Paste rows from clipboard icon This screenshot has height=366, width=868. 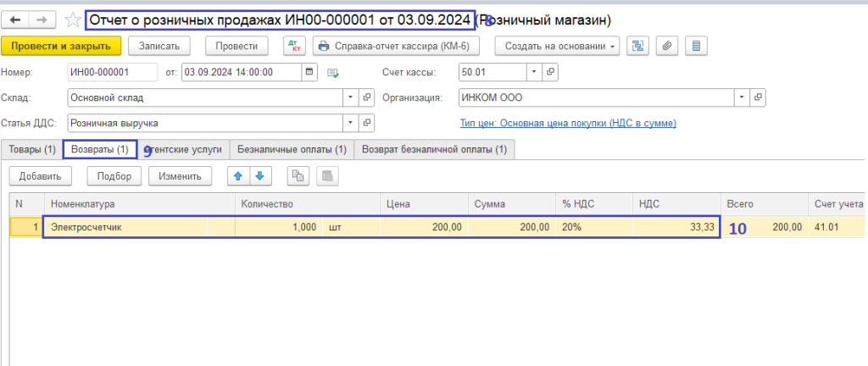click(327, 176)
